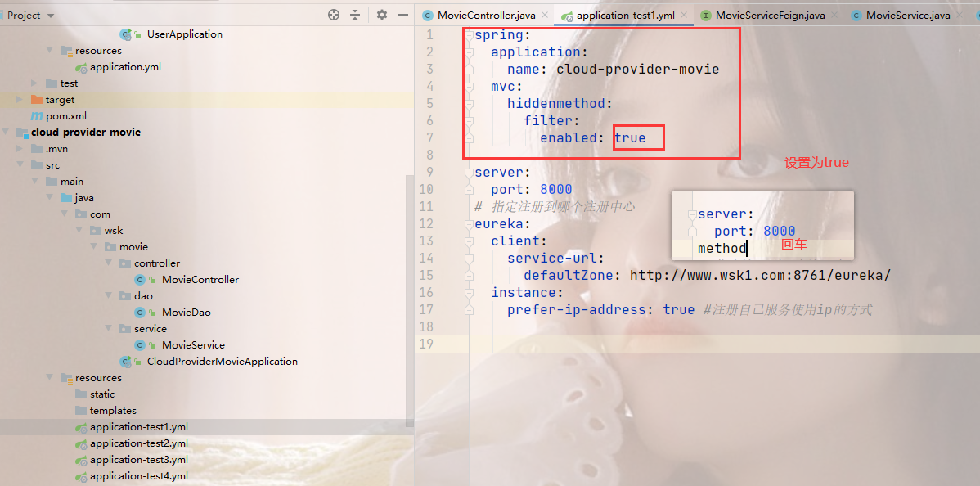Click the target folder orange icon
The width and height of the screenshot is (980, 486).
pos(36,100)
